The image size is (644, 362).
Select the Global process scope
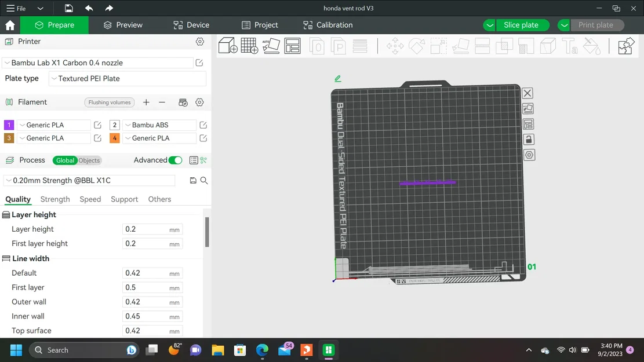click(x=65, y=160)
